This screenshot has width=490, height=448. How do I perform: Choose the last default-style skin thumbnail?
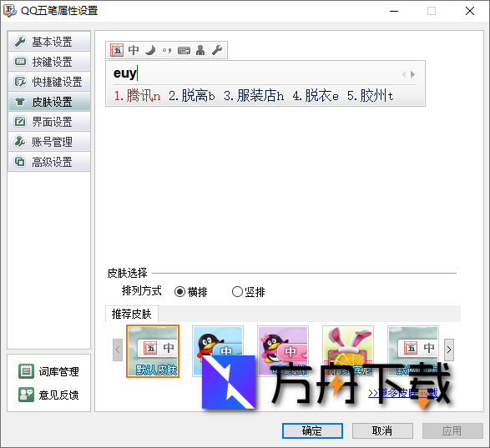(413, 351)
